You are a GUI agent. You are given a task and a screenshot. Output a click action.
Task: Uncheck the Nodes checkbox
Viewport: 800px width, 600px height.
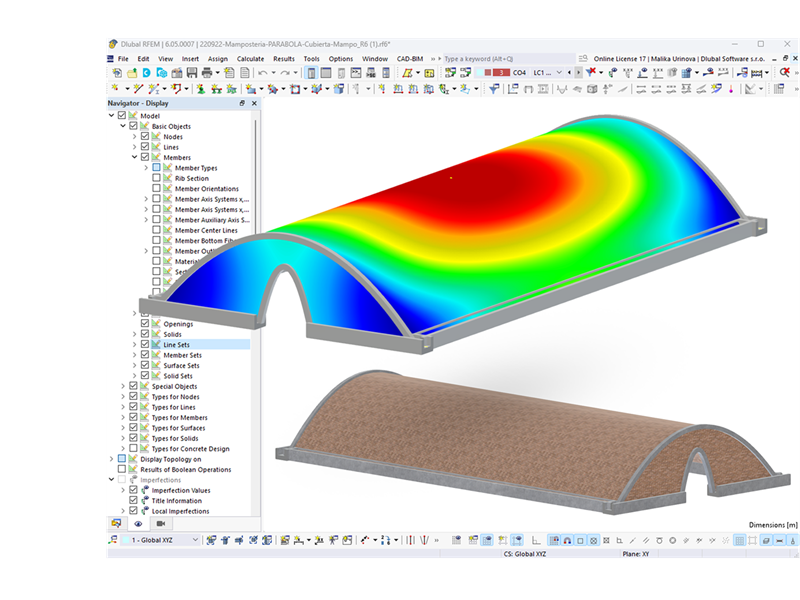tap(145, 136)
